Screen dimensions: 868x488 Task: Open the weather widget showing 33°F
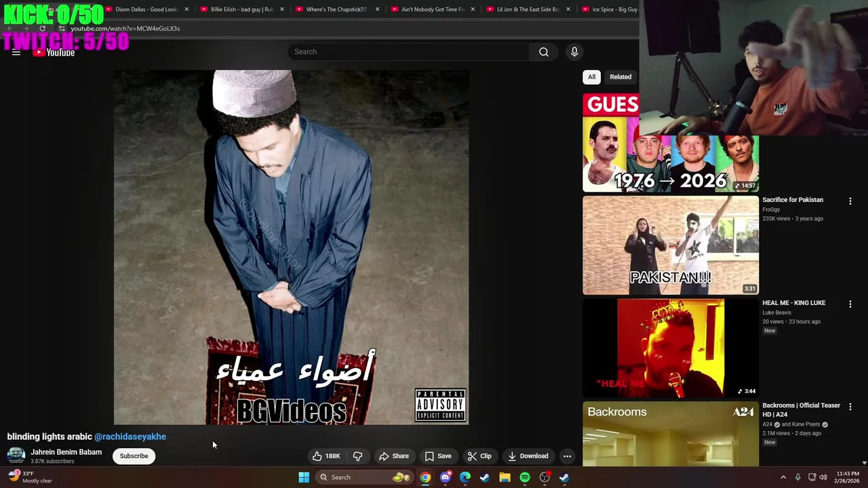tap(30, 477)
